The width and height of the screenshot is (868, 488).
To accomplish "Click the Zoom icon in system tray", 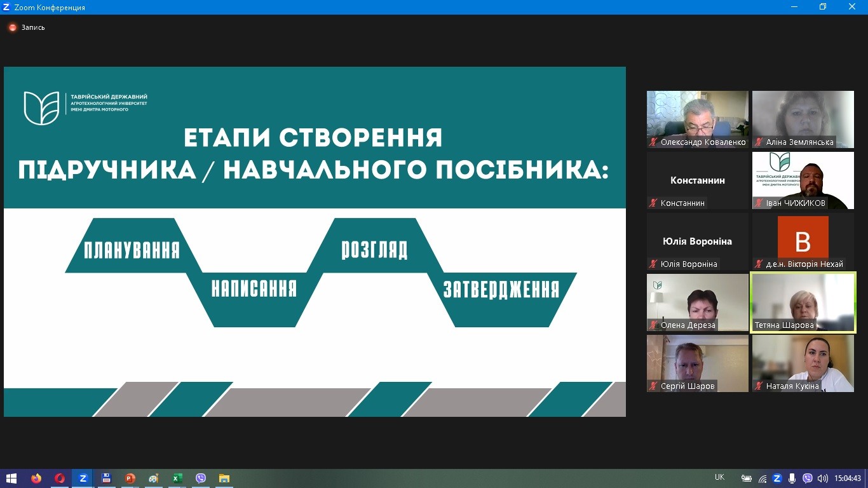I will click(x=776, y=478).
